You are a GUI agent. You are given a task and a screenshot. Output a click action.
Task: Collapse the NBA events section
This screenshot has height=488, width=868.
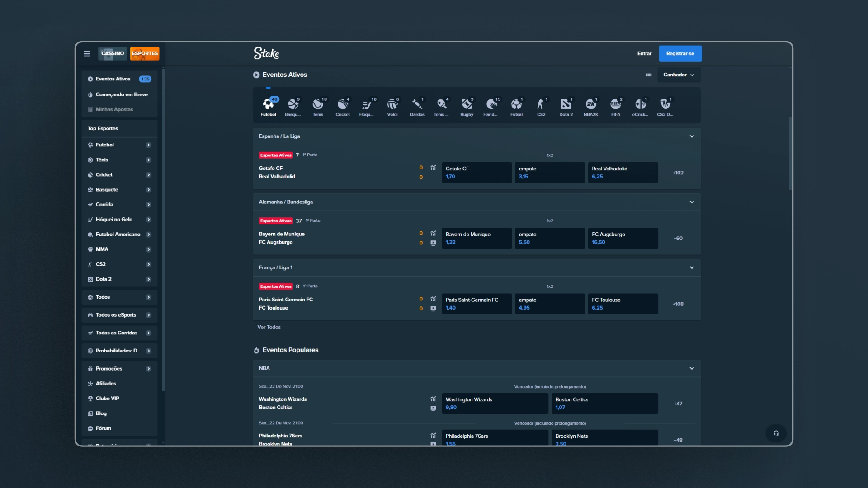[691, 368]
